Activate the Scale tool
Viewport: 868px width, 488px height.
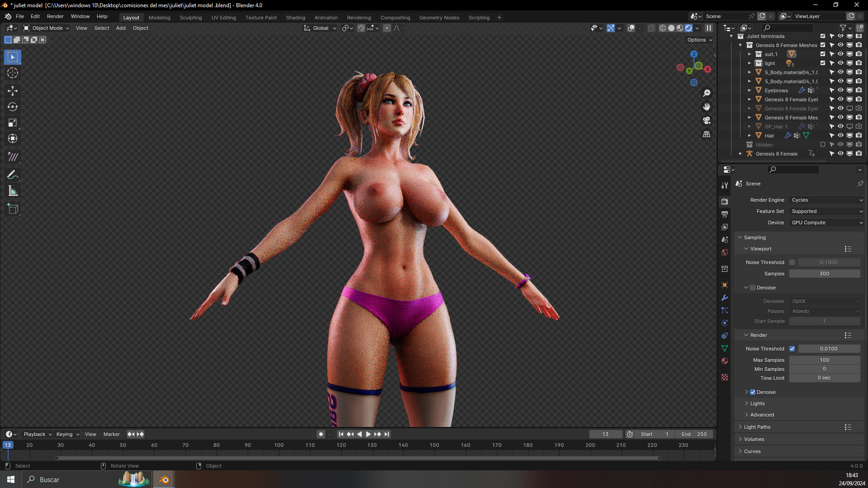coord(13,123)
